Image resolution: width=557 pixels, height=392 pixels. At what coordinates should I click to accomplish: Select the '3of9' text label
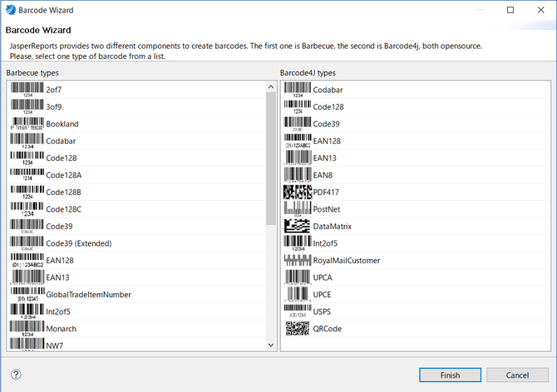tap(54, 107)
